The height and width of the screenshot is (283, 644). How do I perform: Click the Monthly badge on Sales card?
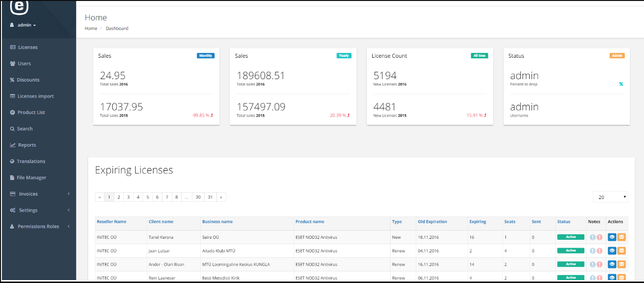pos(205,56)
